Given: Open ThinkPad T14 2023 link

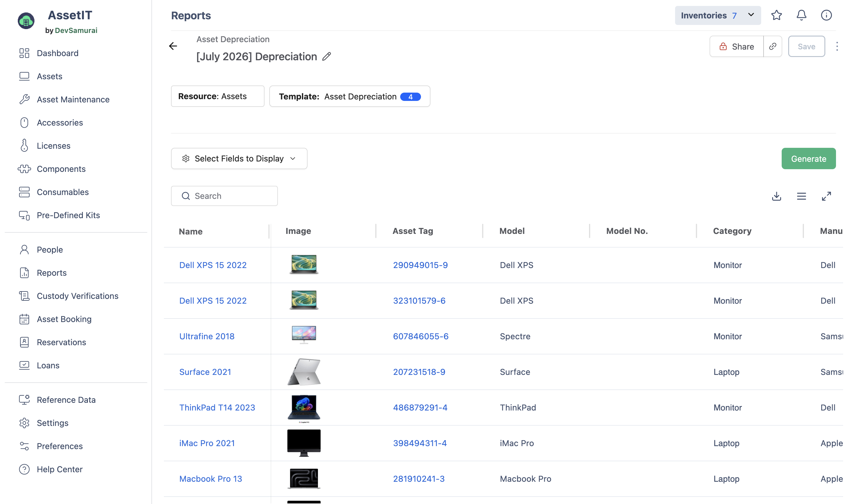Looking at the screenshot, I should [217, 408].
